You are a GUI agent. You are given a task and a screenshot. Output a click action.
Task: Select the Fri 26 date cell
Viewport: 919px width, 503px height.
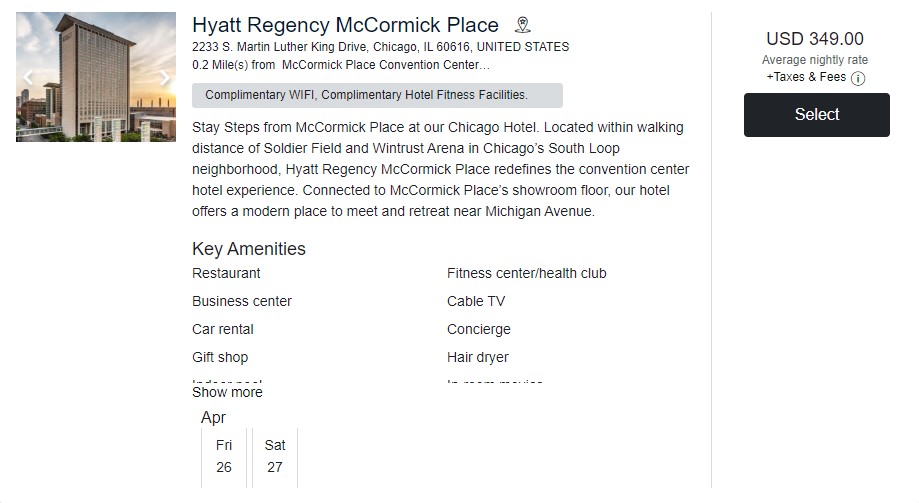[224, 456]
